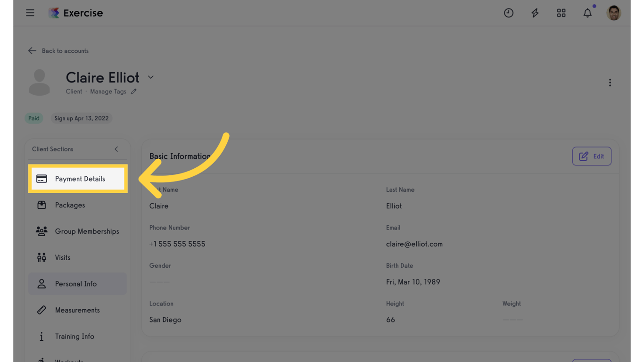Open the hamburger navigation menu
Screen dimensions: 644x362
point(30,13)
